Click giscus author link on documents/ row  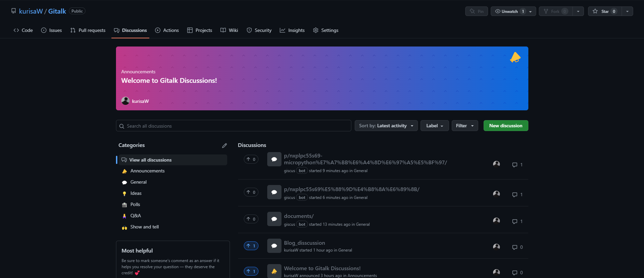coord(289,224)
